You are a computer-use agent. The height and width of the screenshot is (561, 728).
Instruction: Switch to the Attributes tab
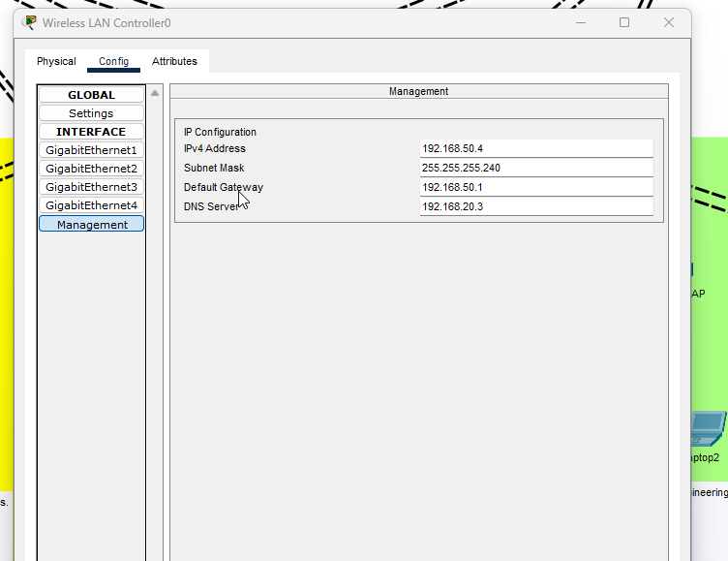coord(174,61)
